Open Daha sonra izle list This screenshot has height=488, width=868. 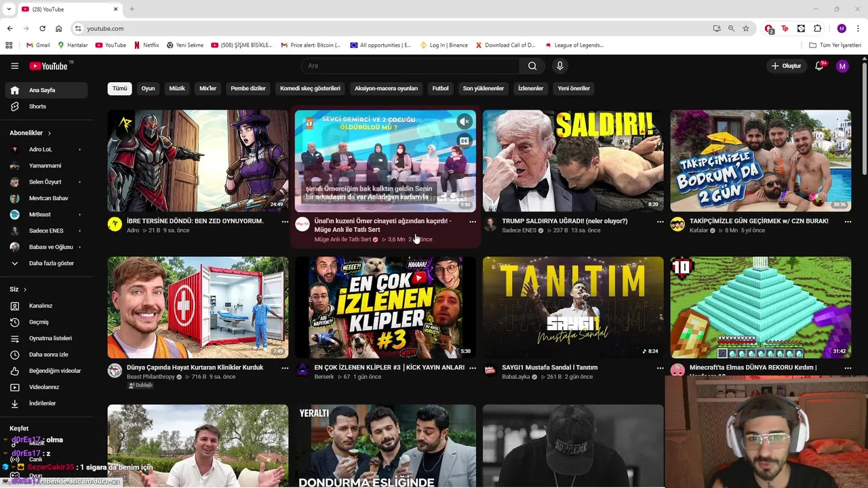click(46, 354)
